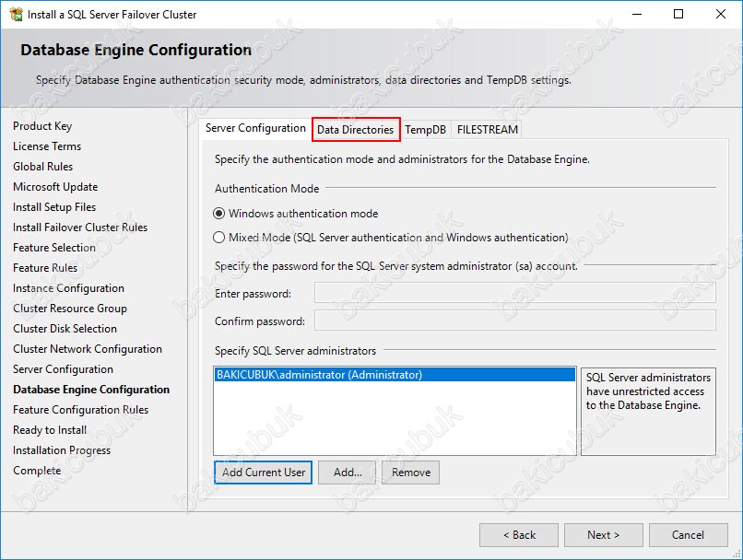Click the Enter password field

(x=515, y=293)
